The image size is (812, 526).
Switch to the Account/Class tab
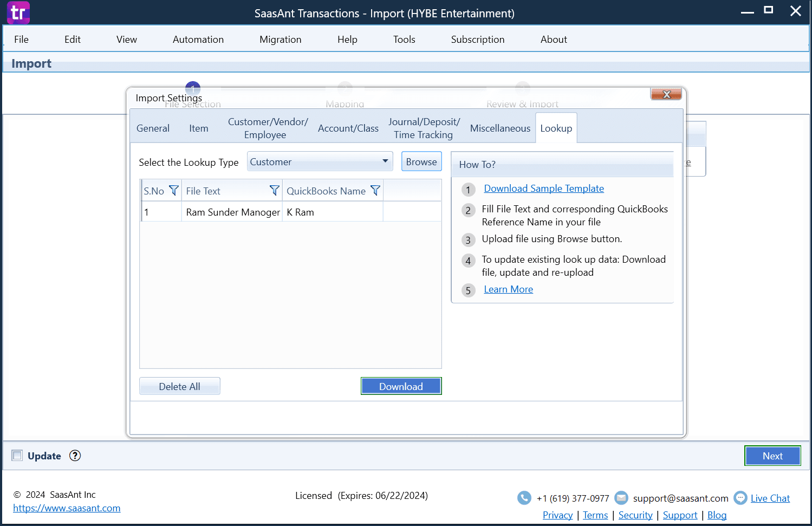pos(348,128)
